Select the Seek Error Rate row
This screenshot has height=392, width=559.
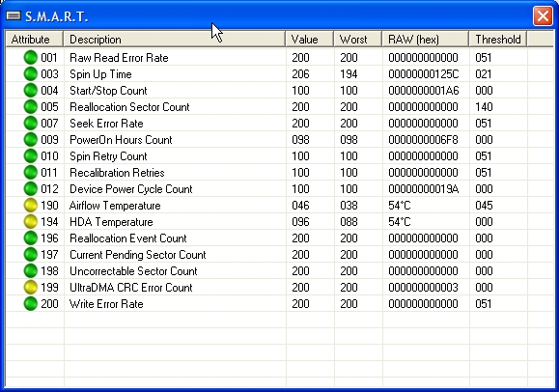point(280,123)
